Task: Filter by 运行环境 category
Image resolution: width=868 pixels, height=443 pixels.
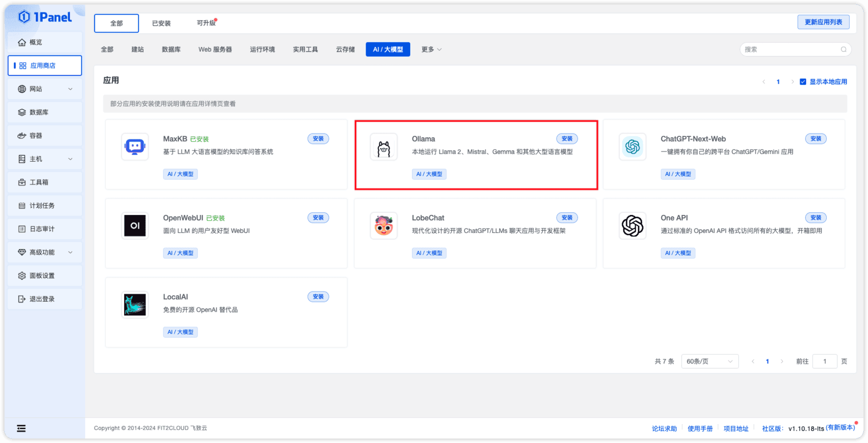Action: [263, 49]
